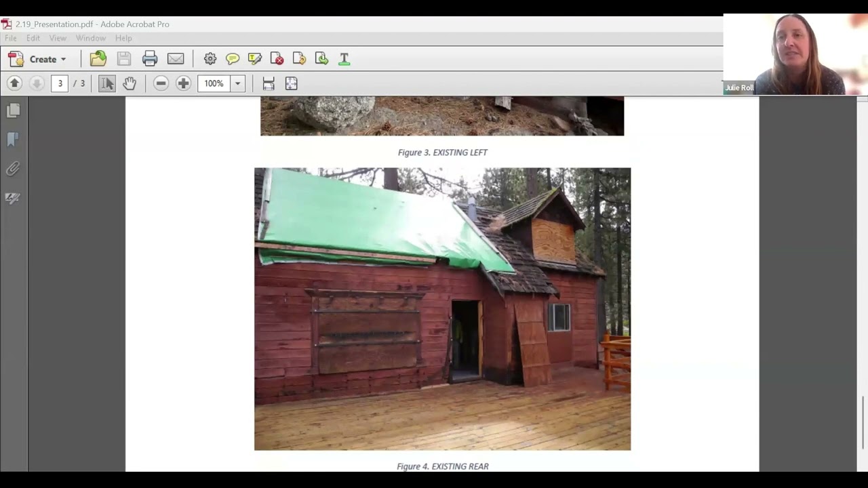This screenshot has height=488, width=868.
Task: Open the Attachments paperclip panel
Action: pyautogui.click(x=13, y=169)
